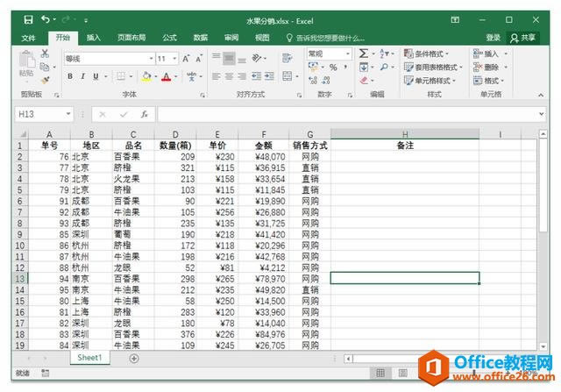Toggle middle vertical alignment
The width and height of the screenshot is (561, 392).
pyautogui.click(x=229, y=58)
